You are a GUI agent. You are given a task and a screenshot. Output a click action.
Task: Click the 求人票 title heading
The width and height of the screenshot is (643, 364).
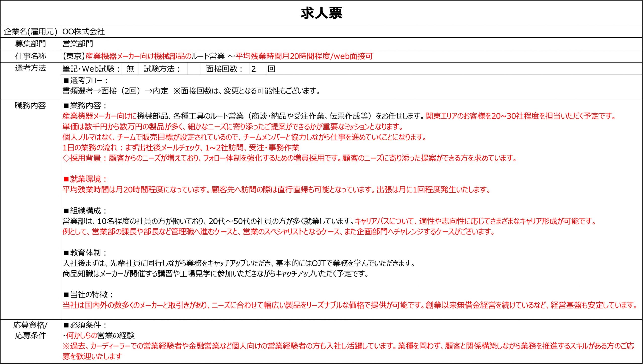click(x=321, y=13)
